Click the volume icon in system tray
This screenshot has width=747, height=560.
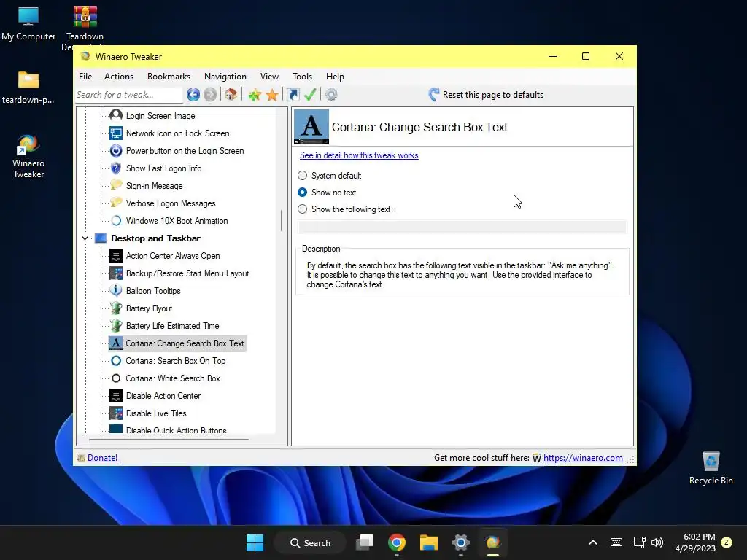pyautogui.click(x=657, y=542)
